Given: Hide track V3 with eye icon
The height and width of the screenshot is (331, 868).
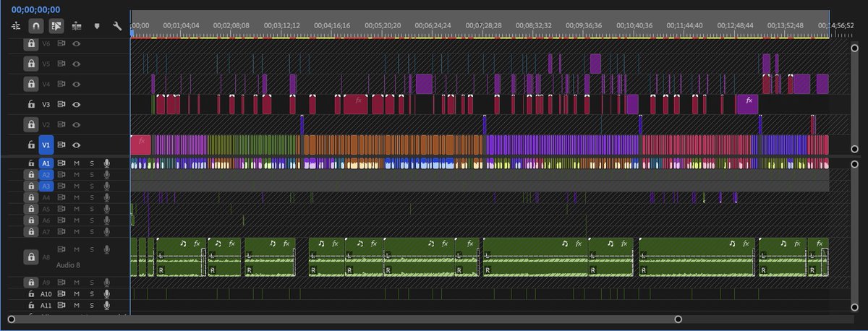Looking at the screenshot, I should click(76, 104).
